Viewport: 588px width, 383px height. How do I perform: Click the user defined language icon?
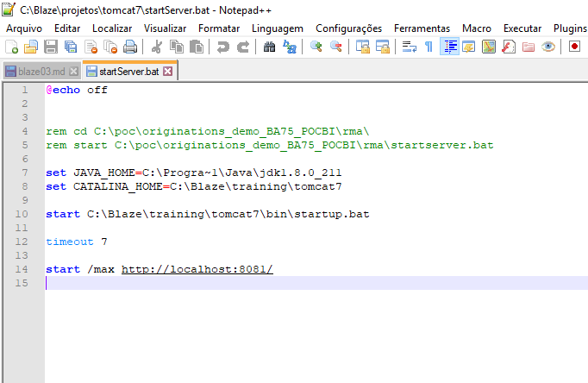(469, 47)
